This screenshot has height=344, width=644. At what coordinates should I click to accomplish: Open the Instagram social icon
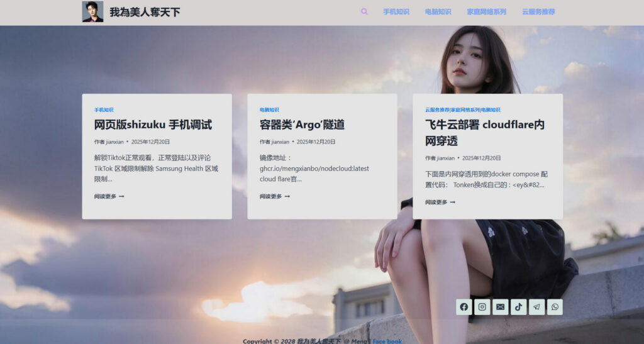click(482, 307)
